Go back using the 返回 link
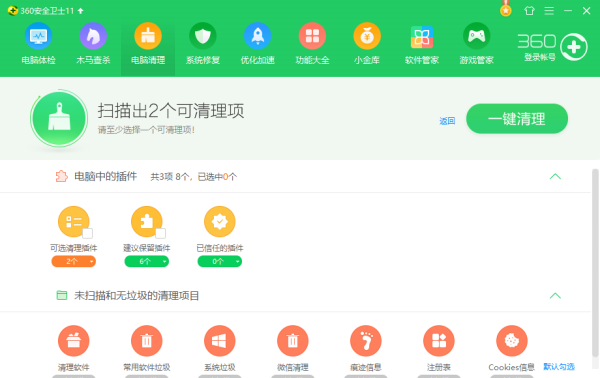The width and height of the screenshot is (600, 378). coord(447,121)
